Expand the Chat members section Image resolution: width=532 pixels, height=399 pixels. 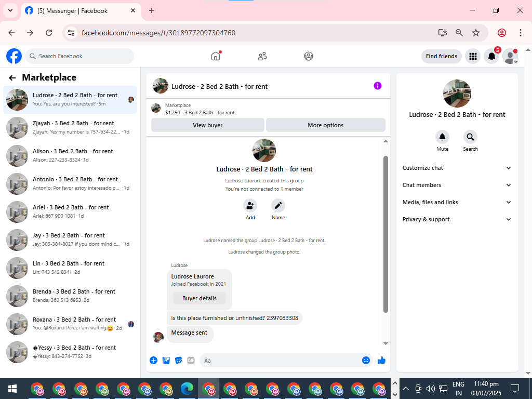tap(457, 185)
